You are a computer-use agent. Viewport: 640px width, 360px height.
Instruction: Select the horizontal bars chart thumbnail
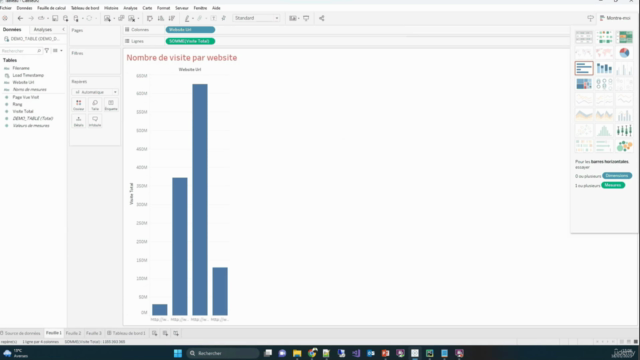(584, 68)
